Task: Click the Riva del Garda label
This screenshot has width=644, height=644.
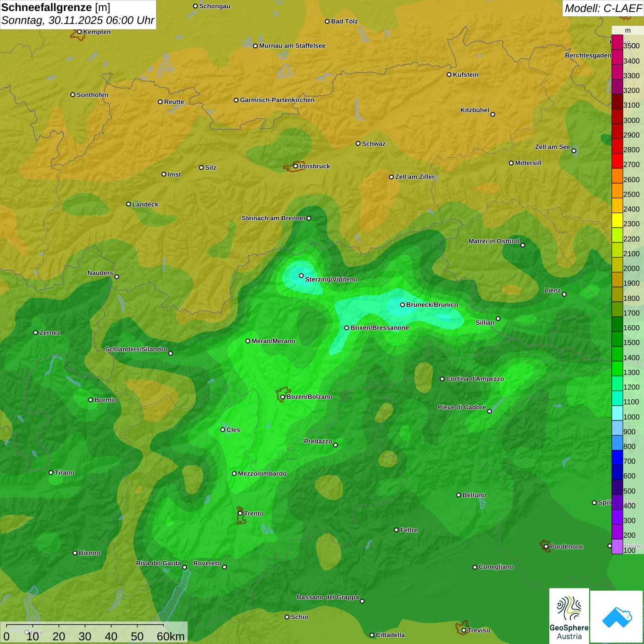Action: click(159, 563)
